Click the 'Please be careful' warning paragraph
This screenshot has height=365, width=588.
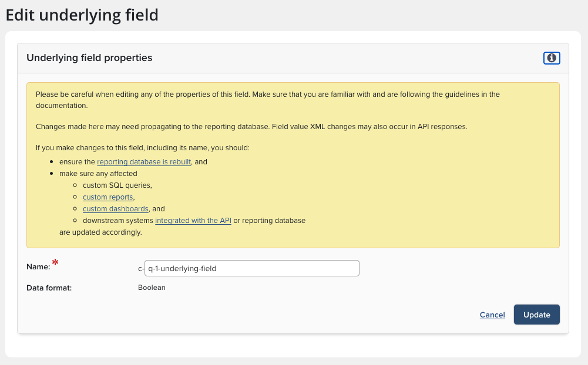[x=267, y=100]
